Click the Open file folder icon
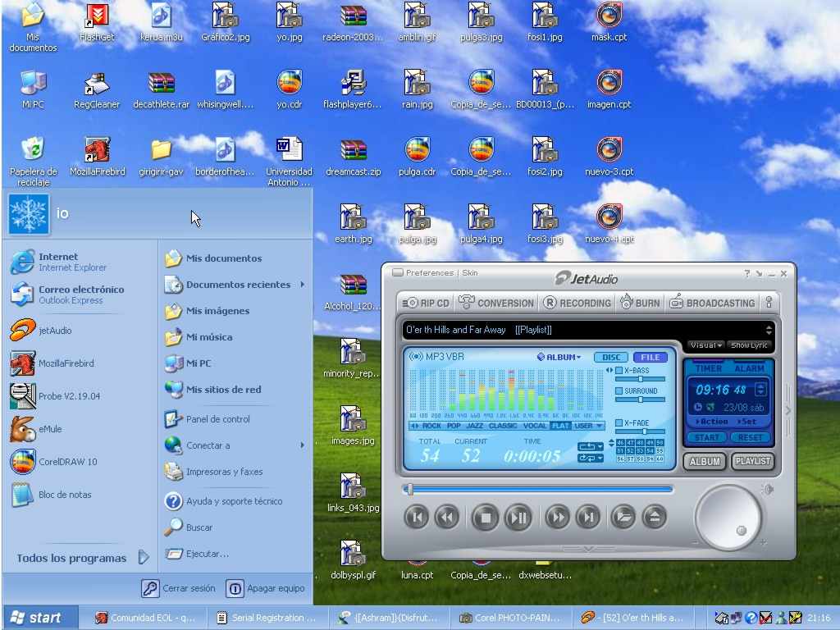Screen dimensions: 840x630 [x=623, y=517]
